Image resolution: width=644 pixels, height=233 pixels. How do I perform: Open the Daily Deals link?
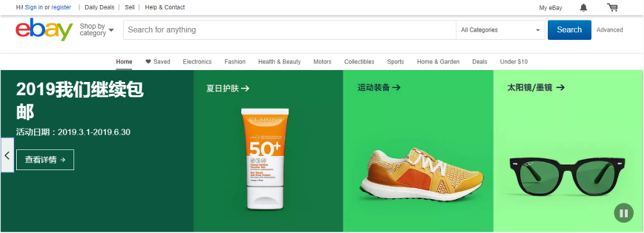(x=99, y=8)
